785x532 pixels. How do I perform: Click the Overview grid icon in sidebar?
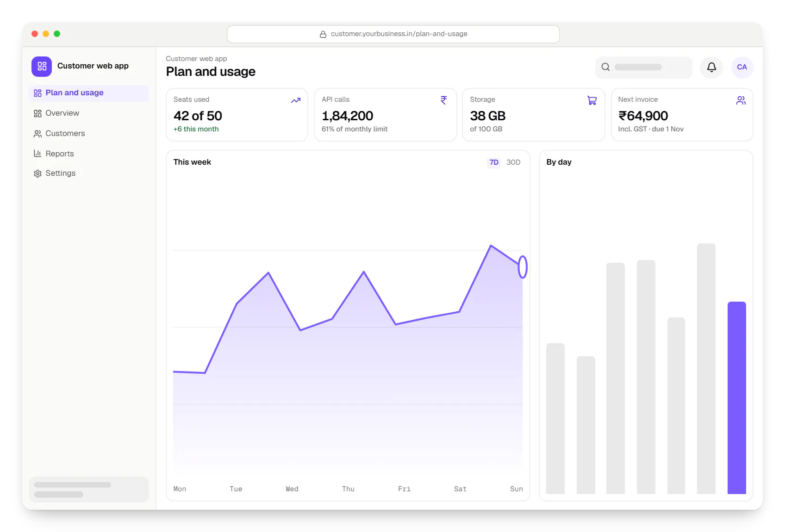point(37,113)
